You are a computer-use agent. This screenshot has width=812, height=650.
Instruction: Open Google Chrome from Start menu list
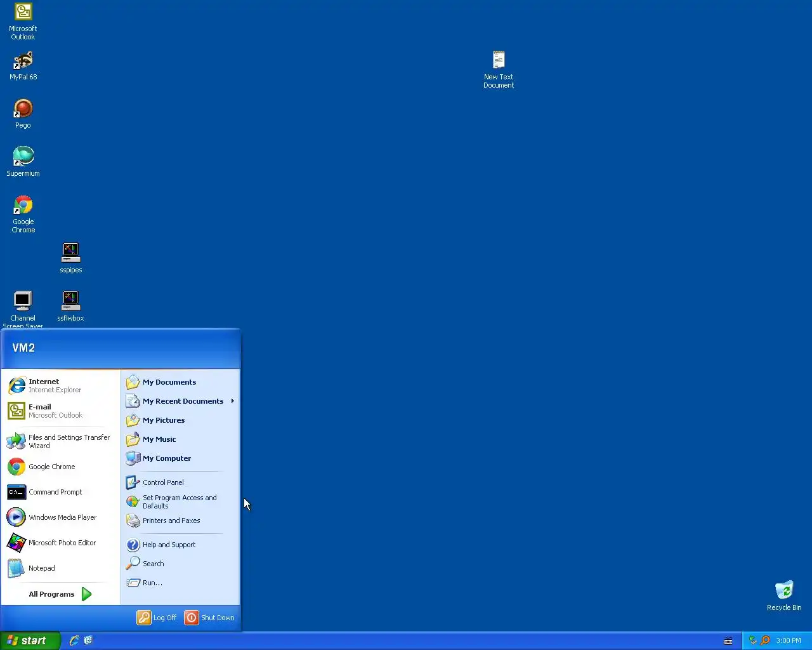coord(61,467)
